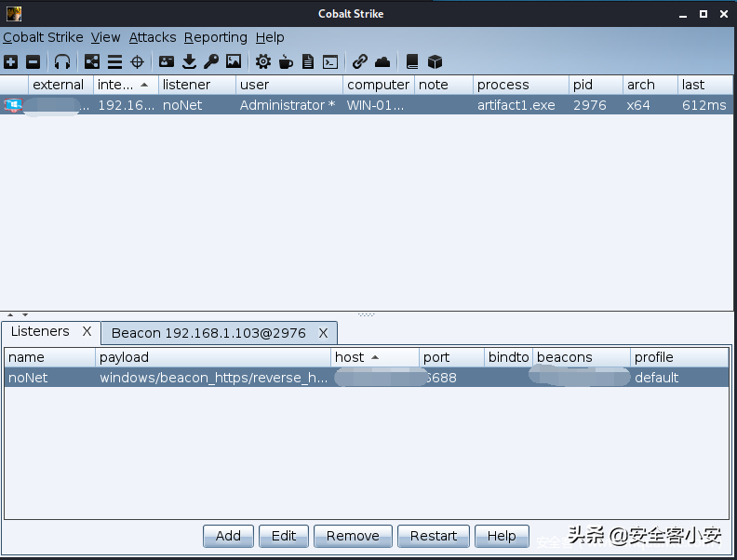Image resolution: width=737 pixels, height=560 pixels.
Task: Collapse bottom pane with down arrow
Action: pos(25,314)
